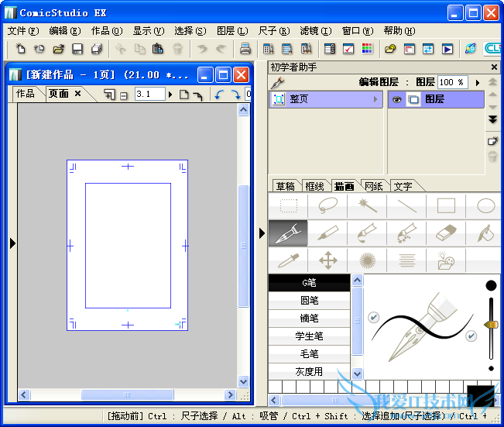Select 毛笔 from the pen list

tap(310, 354)
